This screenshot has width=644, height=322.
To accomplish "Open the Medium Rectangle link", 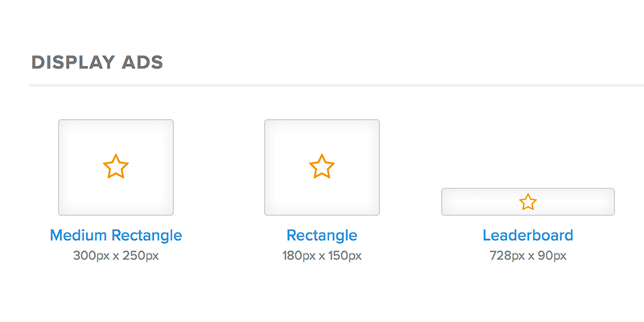I will [116, 236].
